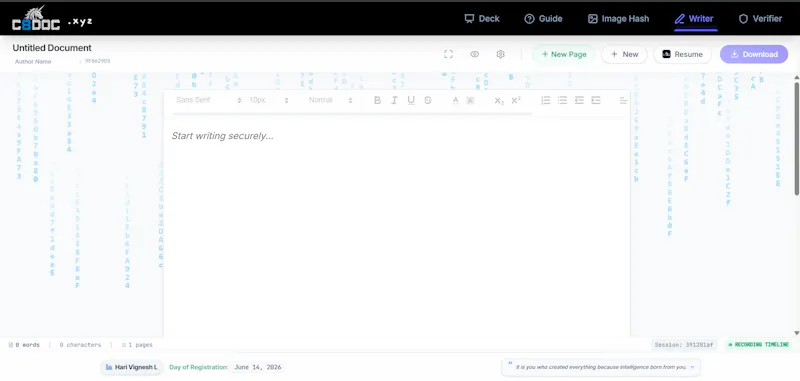Insert a bulleted list

562,100
